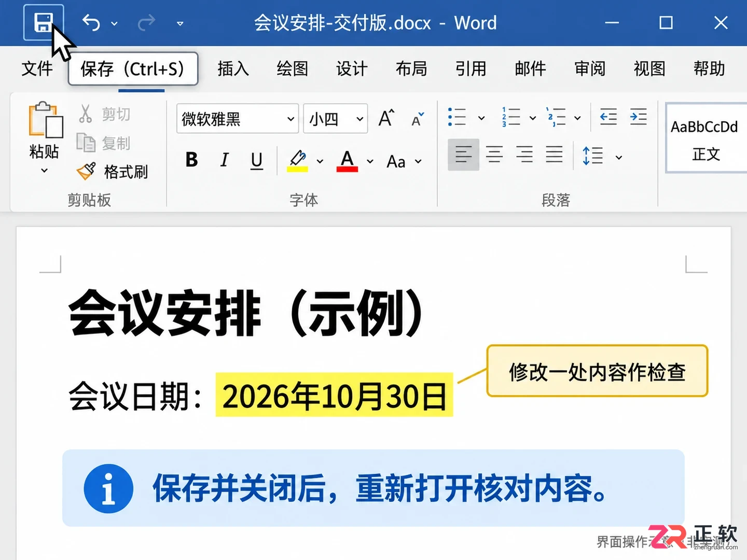Apply red font color

(x=347, y=161)
